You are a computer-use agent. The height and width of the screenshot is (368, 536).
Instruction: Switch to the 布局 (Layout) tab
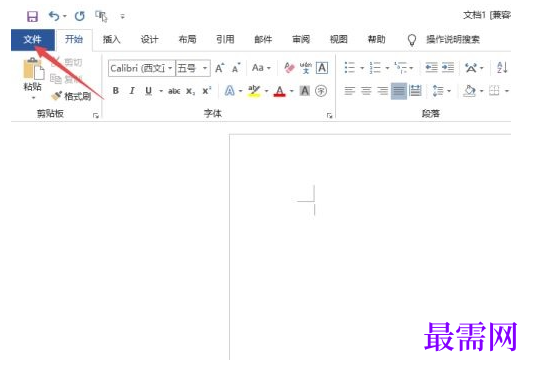click(x=187, y=40)
